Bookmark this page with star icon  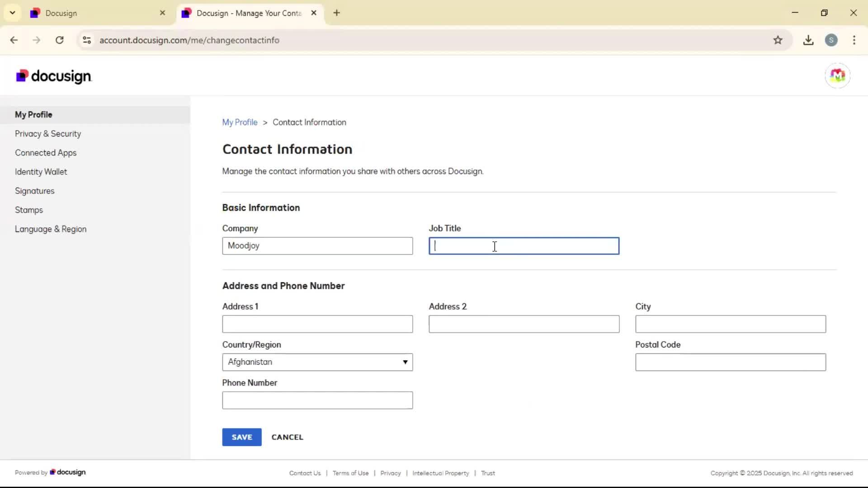coord(778,40)
